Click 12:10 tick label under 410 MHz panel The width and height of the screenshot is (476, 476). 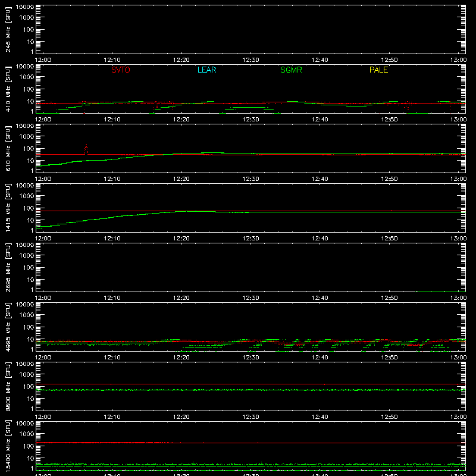[112, 120]
